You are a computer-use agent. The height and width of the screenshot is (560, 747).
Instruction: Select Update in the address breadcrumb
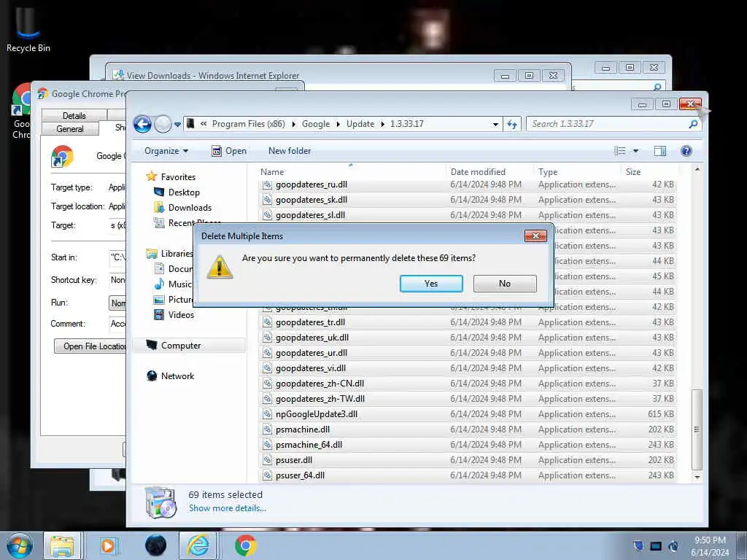tap(360, 124)
